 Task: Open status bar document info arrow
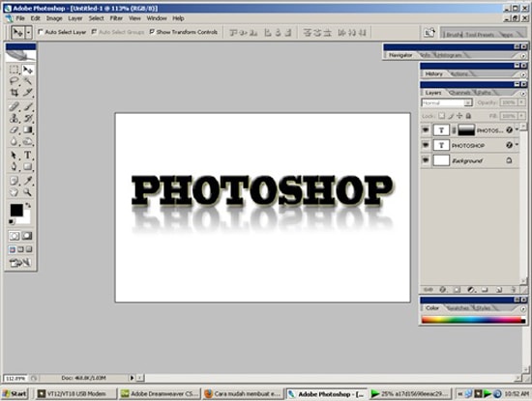pos(132,377)
